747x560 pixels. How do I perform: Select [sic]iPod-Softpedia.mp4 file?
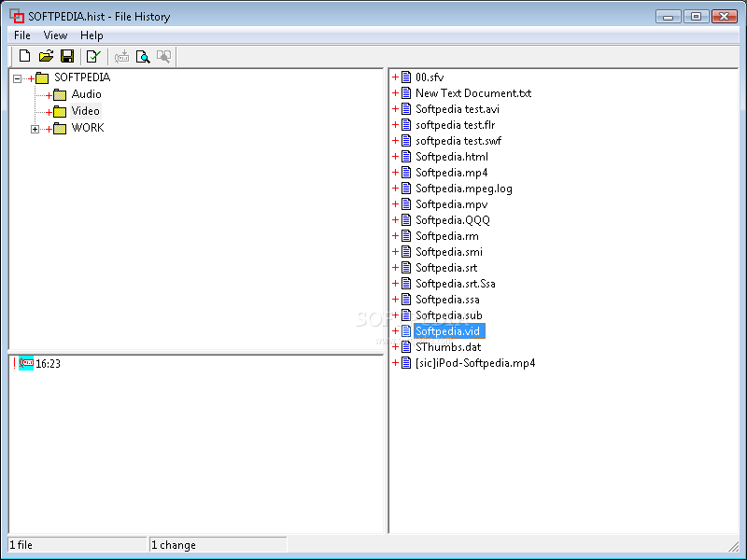tap(475, 363)
